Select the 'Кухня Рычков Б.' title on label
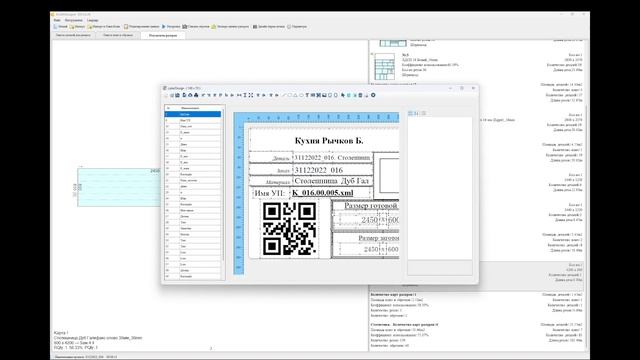Viewport: 640px width, 360px height. [x=329, y=141]
